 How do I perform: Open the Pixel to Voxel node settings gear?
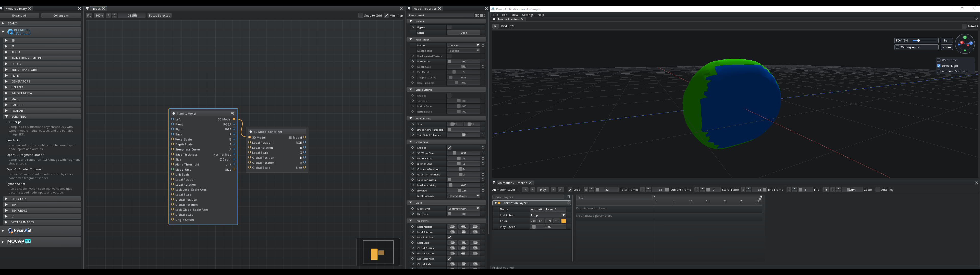(232, 113)
